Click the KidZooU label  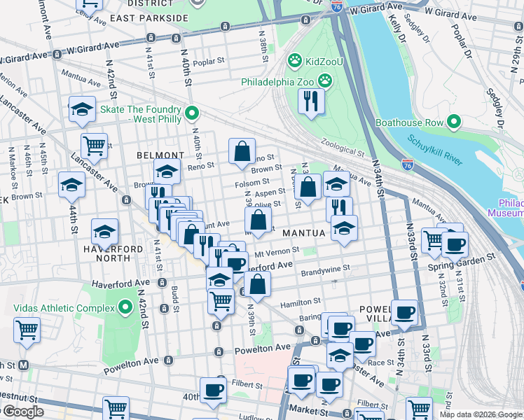coord(324,62)
